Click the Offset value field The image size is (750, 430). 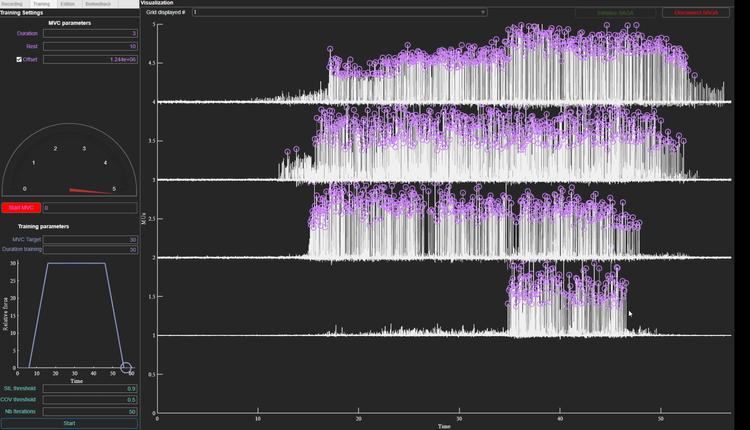(90, 60)
